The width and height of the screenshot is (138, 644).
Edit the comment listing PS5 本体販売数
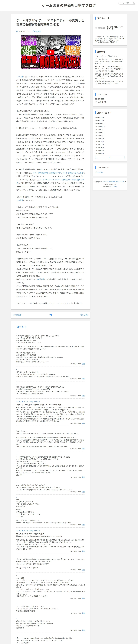83,525
